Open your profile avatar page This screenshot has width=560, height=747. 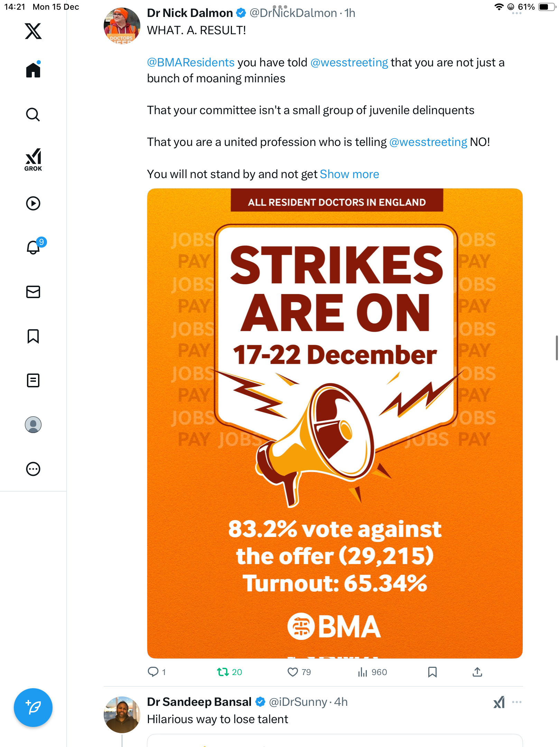pyautogui.click(x=33, y=425)
